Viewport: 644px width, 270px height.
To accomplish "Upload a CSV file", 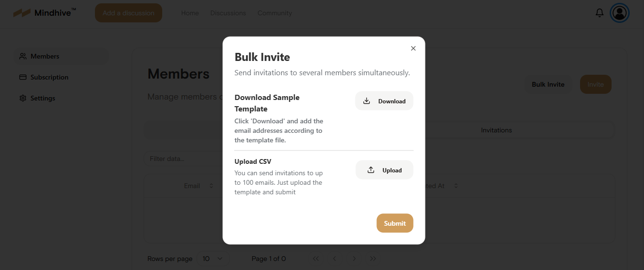I will [x=384, y=170].
